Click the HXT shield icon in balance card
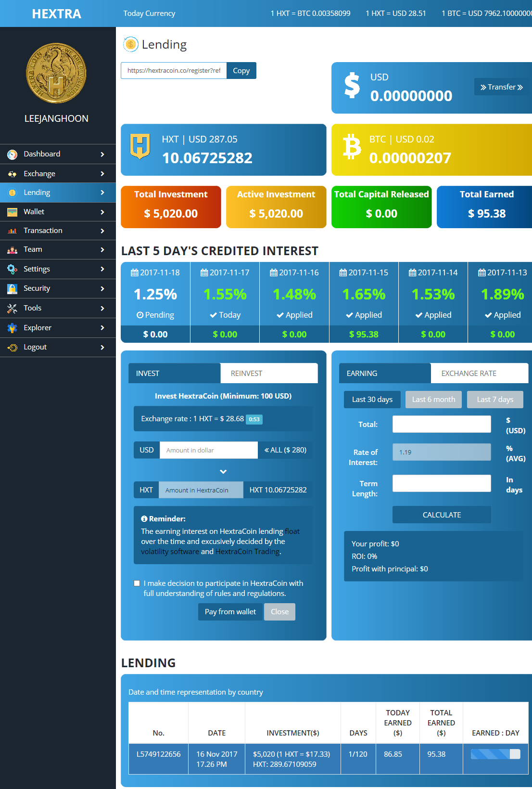The height and width of the screenshot is (789, 532). [x=140, y=146]
